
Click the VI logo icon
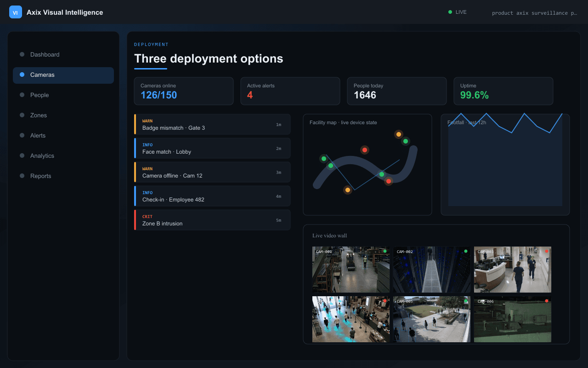pos(16,12)
